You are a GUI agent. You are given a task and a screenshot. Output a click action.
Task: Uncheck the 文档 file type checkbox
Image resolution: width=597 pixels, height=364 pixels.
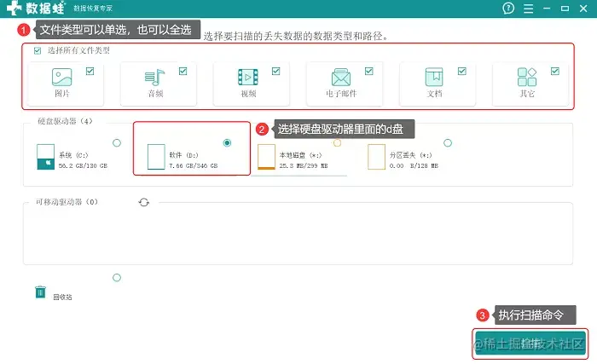[462, 72]
